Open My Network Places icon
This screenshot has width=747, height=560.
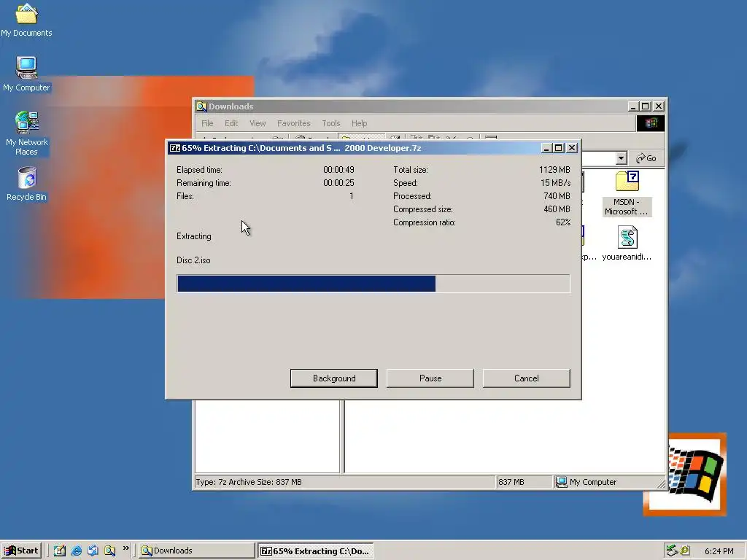click(27, 133)
